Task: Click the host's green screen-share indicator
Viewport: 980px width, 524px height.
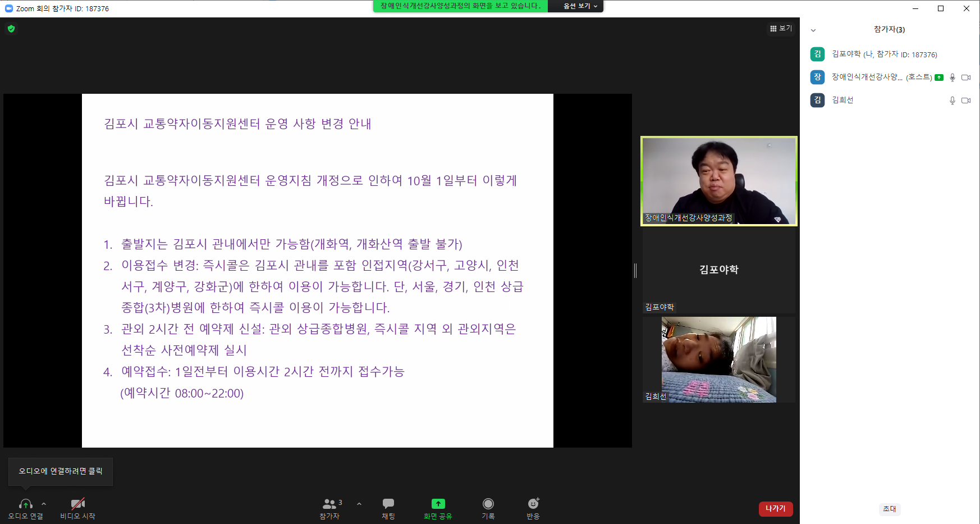Action: [x=939, y=78]
